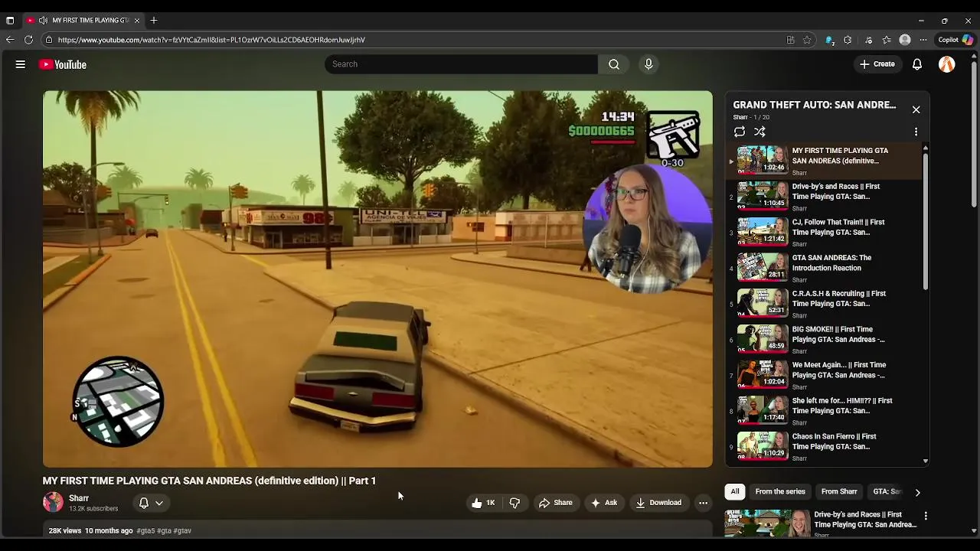The width and height of the screenshot is (980, 551).
Task: Open the notifications bell in the header
Action: [916, 64]
